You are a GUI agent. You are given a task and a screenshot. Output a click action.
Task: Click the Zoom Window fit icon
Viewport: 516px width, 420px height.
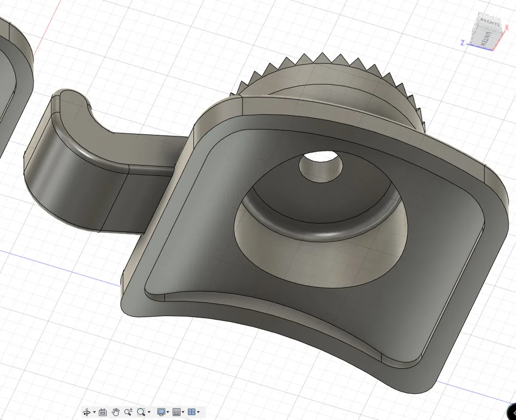(x=141, y=412)
